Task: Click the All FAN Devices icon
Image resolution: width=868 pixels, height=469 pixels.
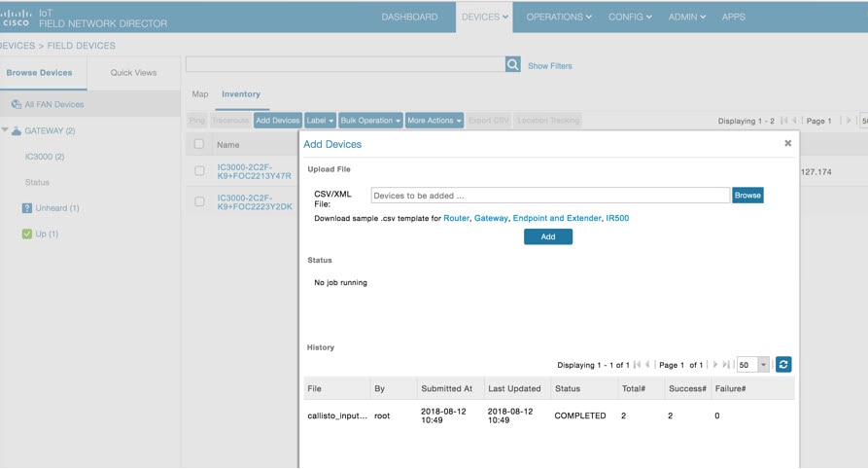Action: coord(17,104)
